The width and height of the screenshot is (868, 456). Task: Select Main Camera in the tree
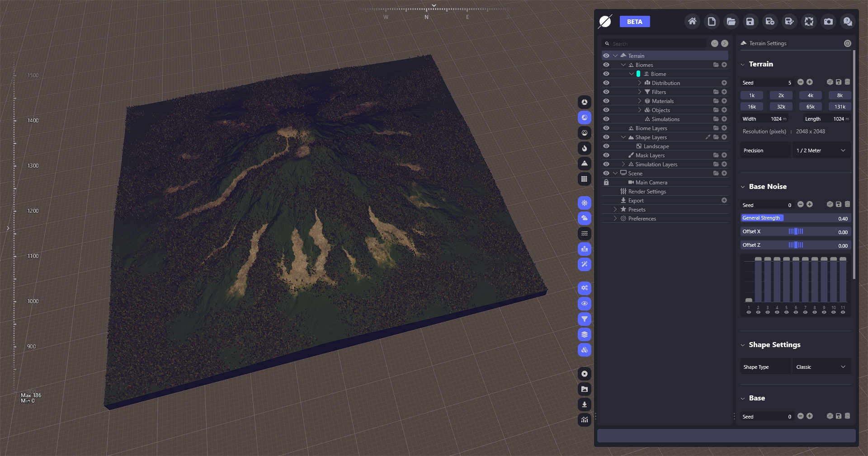tap(651, 183)
